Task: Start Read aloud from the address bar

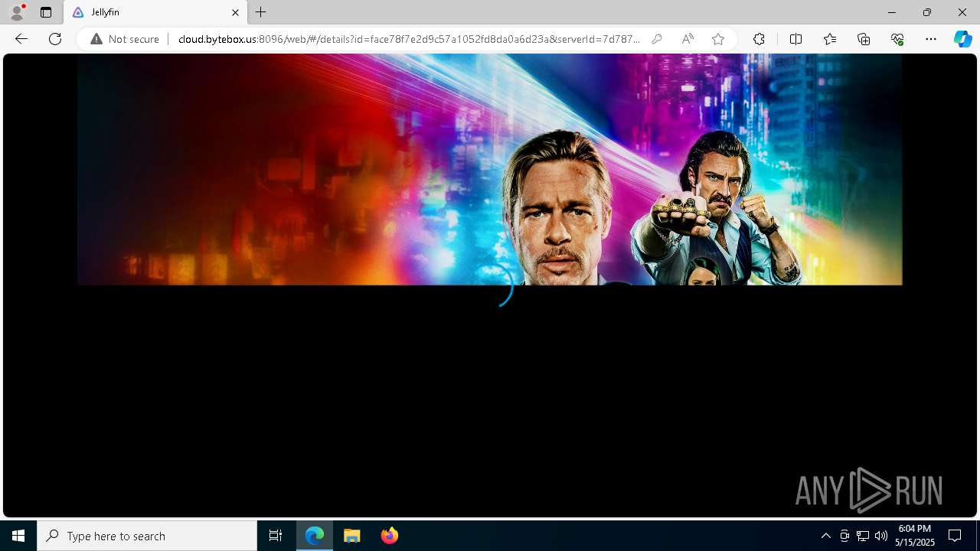Action: 688,39
